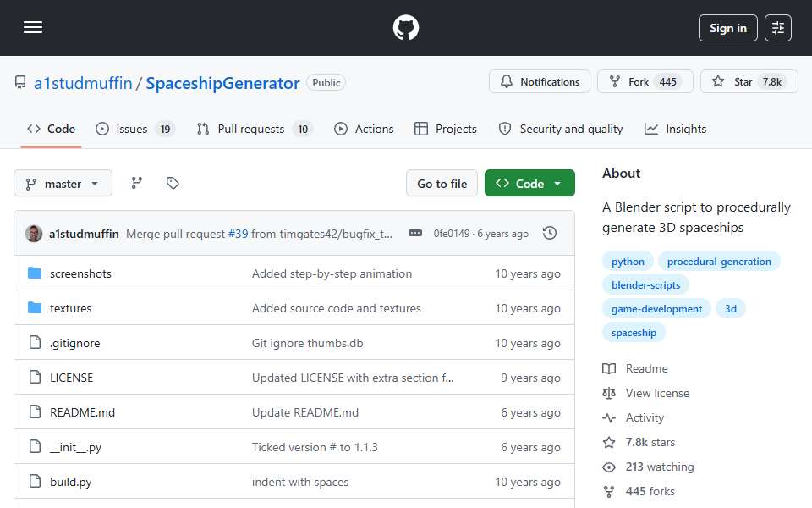
Task: Open 'Update README.md' commit message
Action: (x=305, y=412)
